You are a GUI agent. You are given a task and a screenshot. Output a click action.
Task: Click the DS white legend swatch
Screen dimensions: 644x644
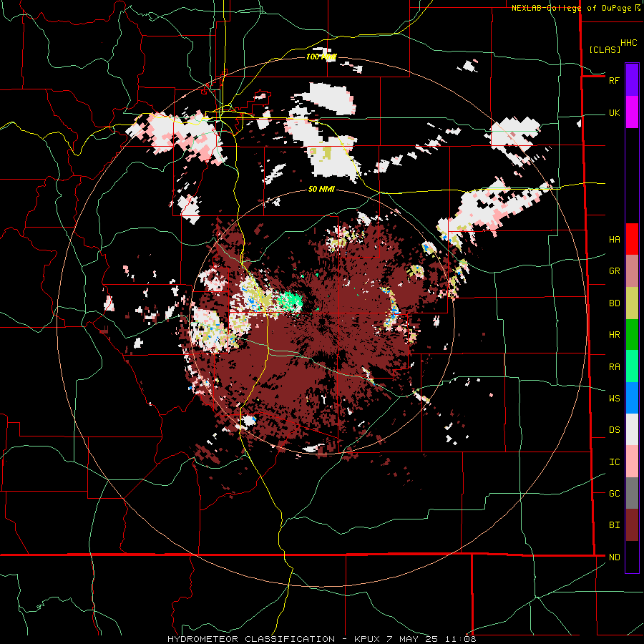[x=632, y=429]
